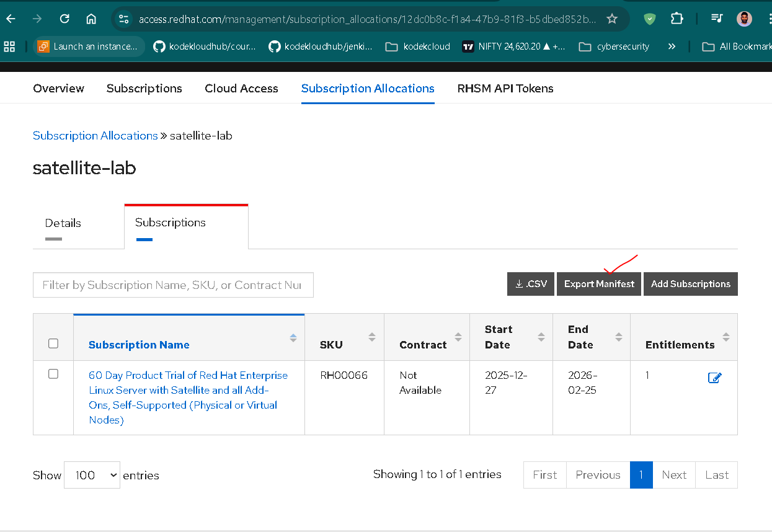Viewport: 772px width, 532px height.
Task: Click the green shield extension icon
Action: click(649, 19)
